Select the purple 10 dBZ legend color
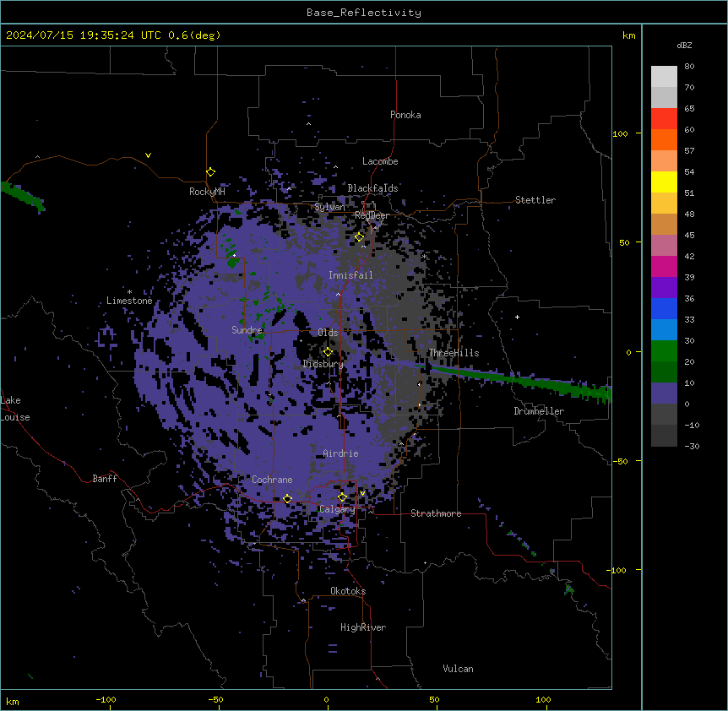 point(664,393)
